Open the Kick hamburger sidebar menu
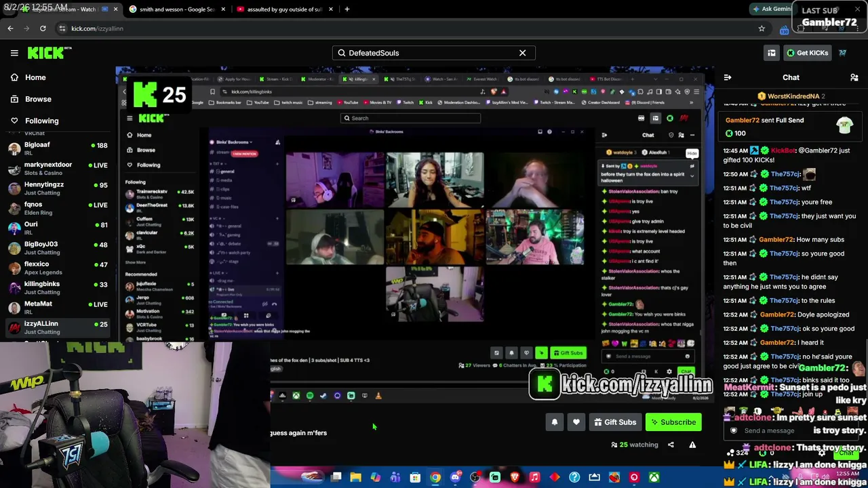The image size is (868, 488). pos(14,53)
